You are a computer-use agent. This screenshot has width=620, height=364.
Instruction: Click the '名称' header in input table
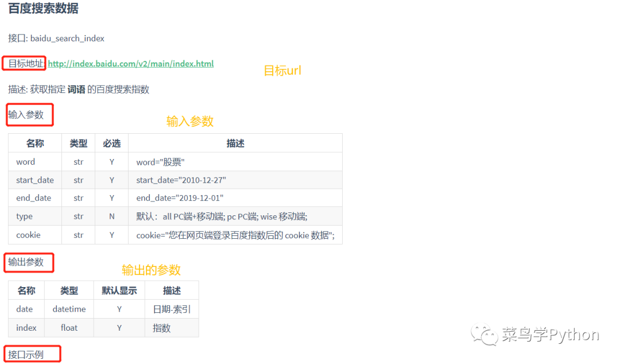pyautogui.click(x=35, y=143)
